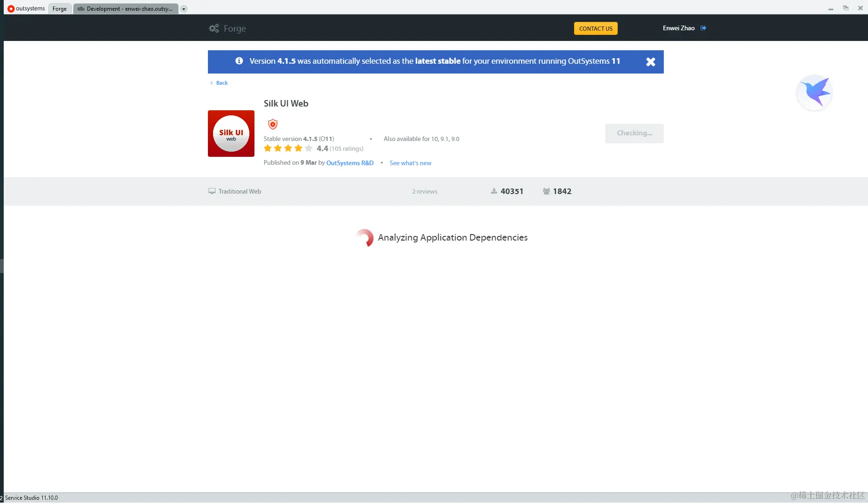Click the trusted shield badge icon
Screen dimensions: 868x503
(x=273, y=124)
